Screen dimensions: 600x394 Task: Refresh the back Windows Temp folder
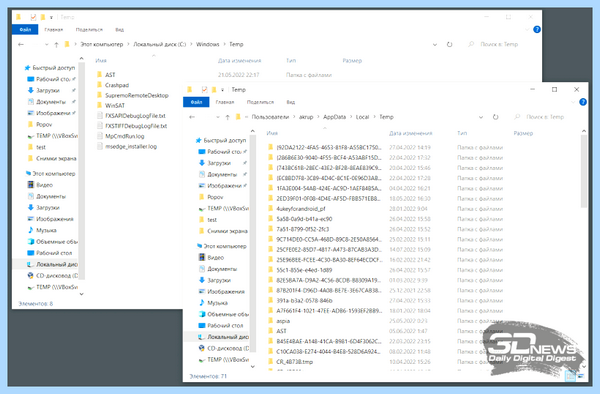[450, 44]
